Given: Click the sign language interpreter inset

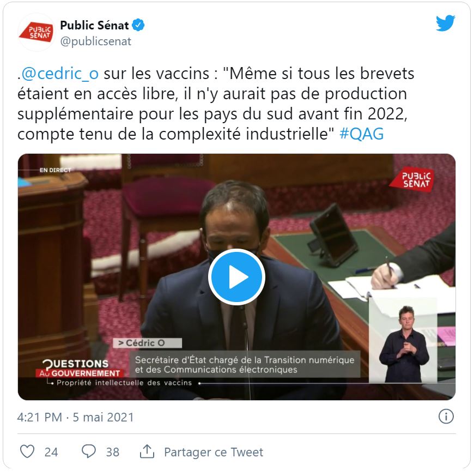Looking at the screenshot, I should (x=403, y=341).
